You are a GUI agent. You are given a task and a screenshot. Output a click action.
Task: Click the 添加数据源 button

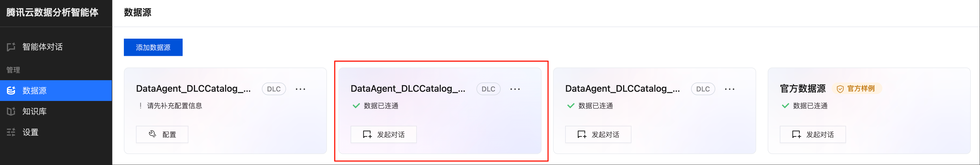[153, 47]
